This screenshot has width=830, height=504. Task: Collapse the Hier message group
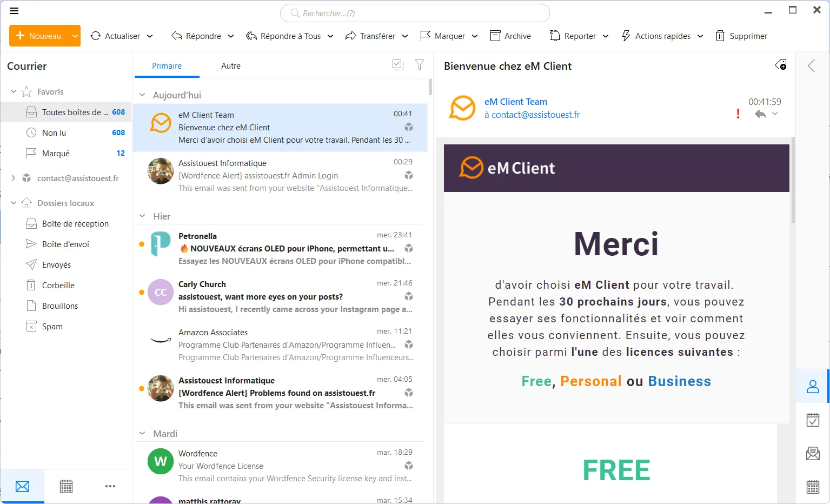[142, 216]
